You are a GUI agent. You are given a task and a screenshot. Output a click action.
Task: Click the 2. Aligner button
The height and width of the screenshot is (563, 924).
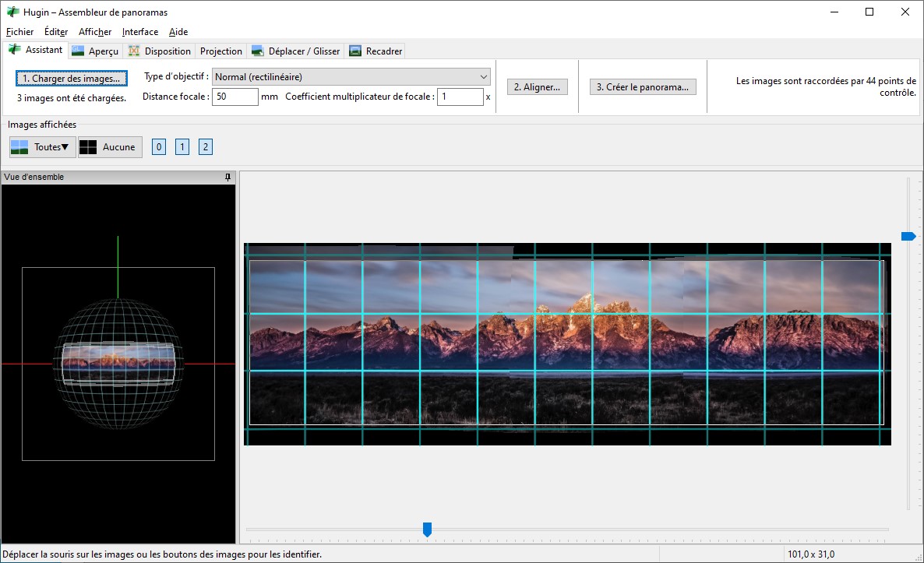point(537,87)
